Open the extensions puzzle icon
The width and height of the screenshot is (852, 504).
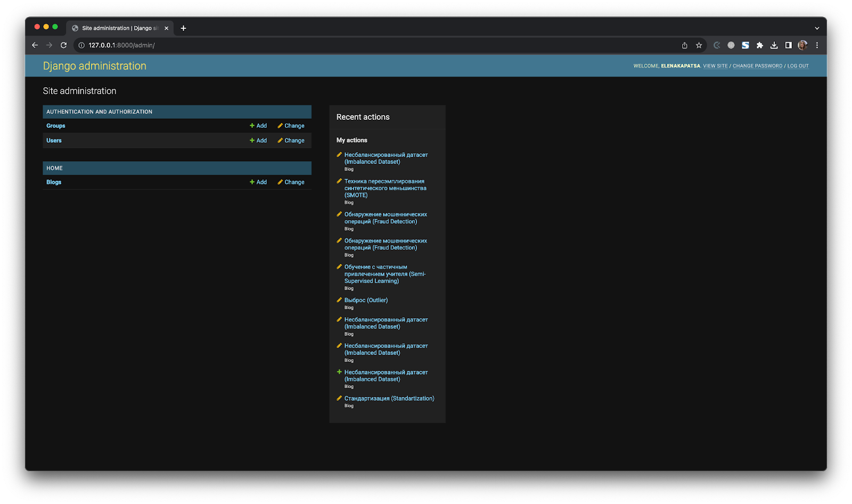coord(760,45)
